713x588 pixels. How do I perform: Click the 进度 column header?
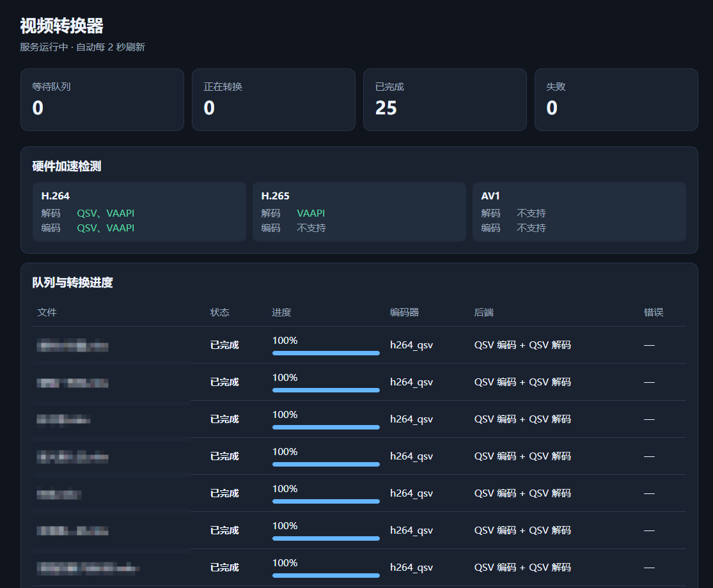[x=281, y=312]
